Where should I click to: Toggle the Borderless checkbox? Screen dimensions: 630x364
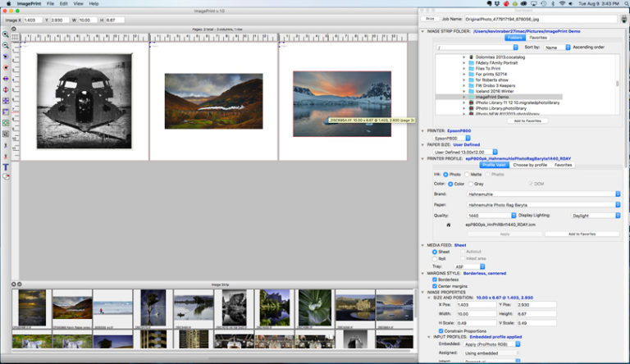click(435, 280)
